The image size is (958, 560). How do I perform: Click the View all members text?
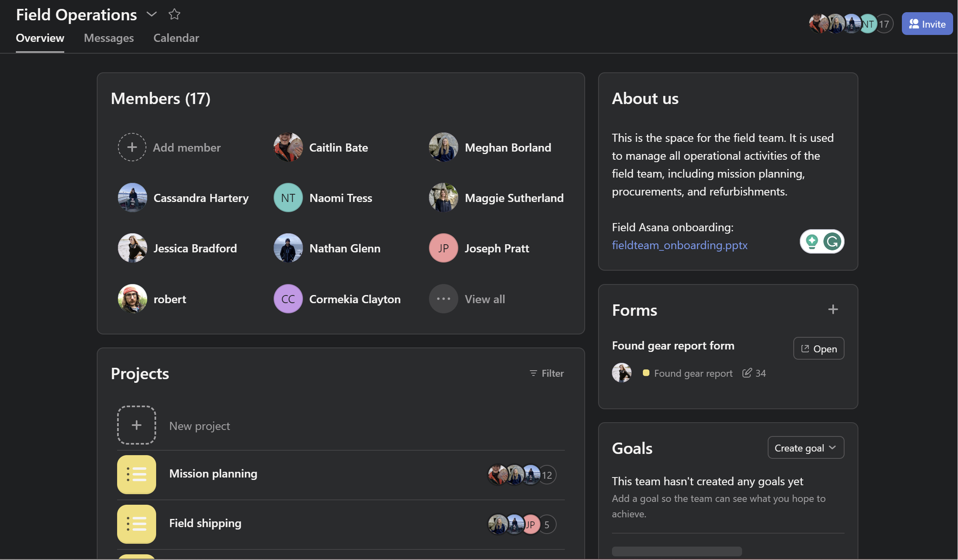pyautogui.click(x=485, y=299)
